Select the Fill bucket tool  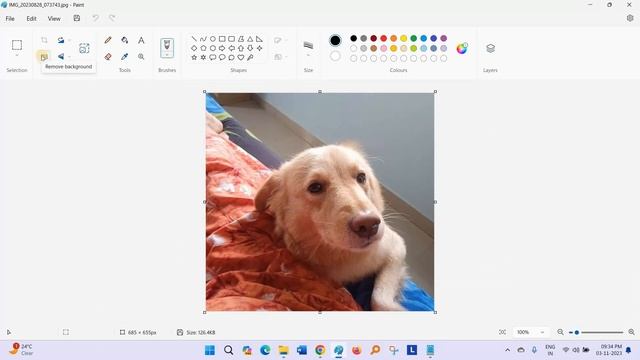[x=124, y=40]
